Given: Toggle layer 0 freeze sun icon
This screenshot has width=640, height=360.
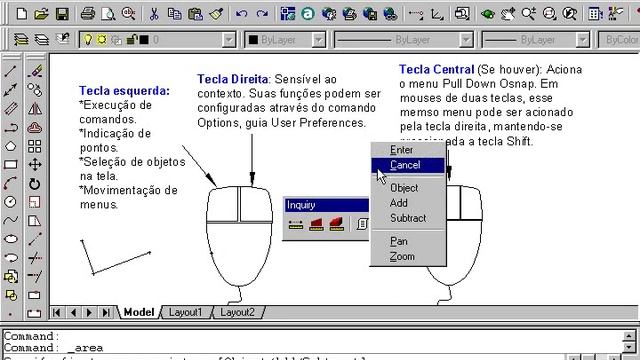Looking at the screenshot, I should (102, 40).
